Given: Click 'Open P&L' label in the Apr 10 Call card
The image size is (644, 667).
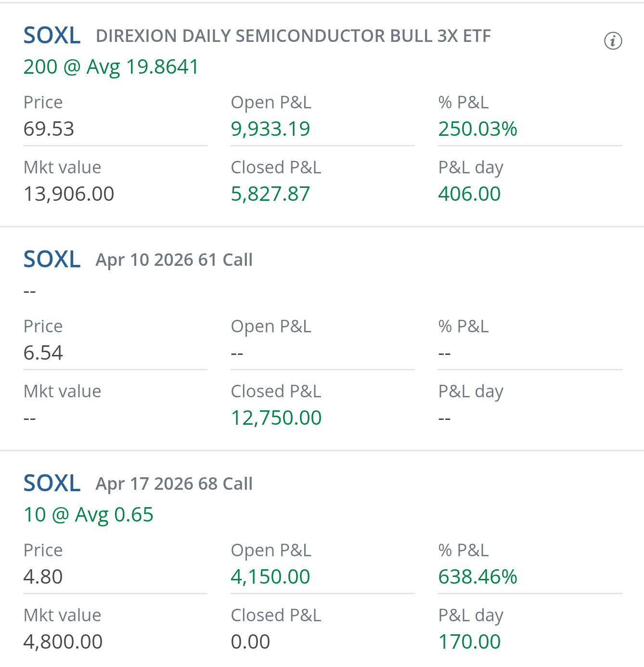Looking at the screenshot, I should pos(271,327).
